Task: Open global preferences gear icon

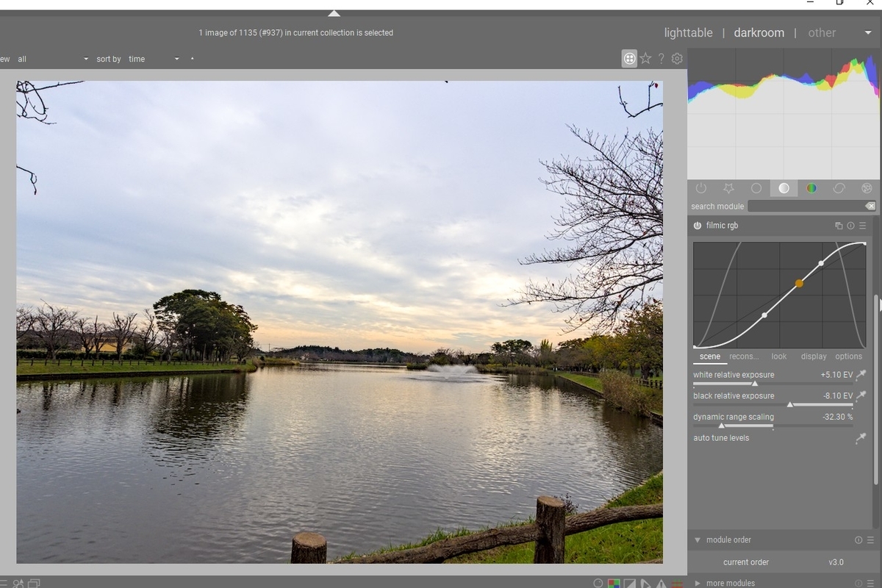Action: pos(677,58)
